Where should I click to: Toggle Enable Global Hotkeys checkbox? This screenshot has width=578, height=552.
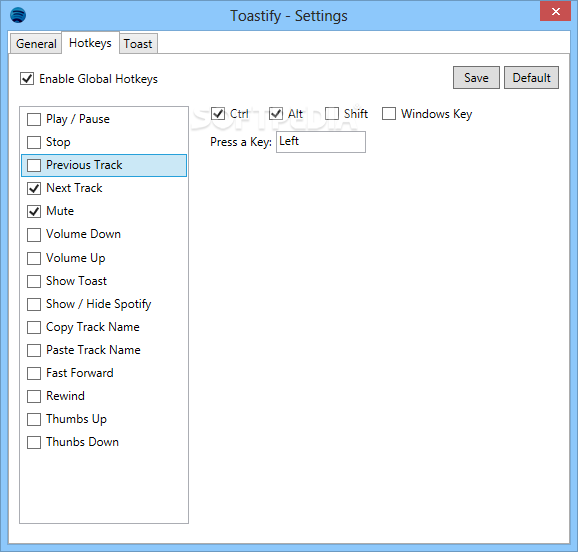(x=27, y=79)
